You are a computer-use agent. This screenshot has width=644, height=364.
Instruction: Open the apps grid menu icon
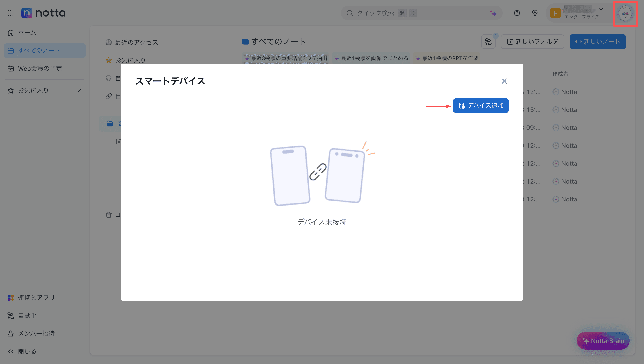click(11, 13)
